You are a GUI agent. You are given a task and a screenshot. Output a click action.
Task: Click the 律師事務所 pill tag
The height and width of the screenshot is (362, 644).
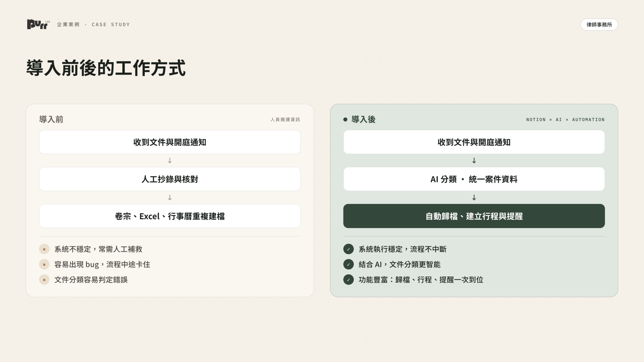pos(599,25)
